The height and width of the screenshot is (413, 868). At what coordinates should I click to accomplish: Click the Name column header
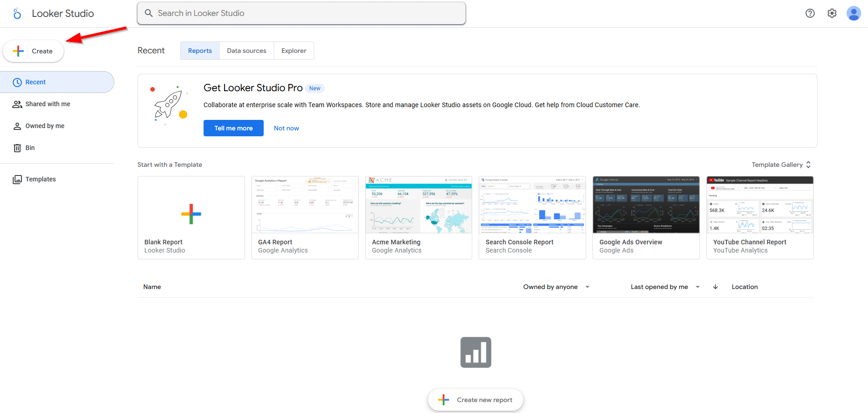point(152,287)
